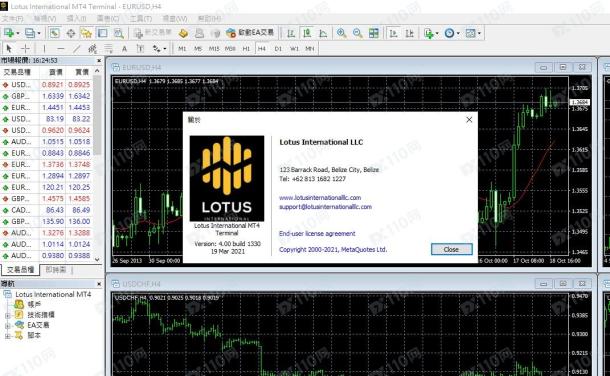Expand the technical indicators tree node
The height and width of the screenshot is (376, 610).
(x=7, y=315)
